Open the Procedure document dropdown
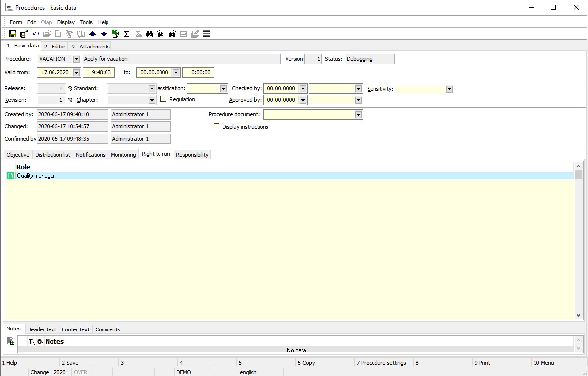 (358, 115)
